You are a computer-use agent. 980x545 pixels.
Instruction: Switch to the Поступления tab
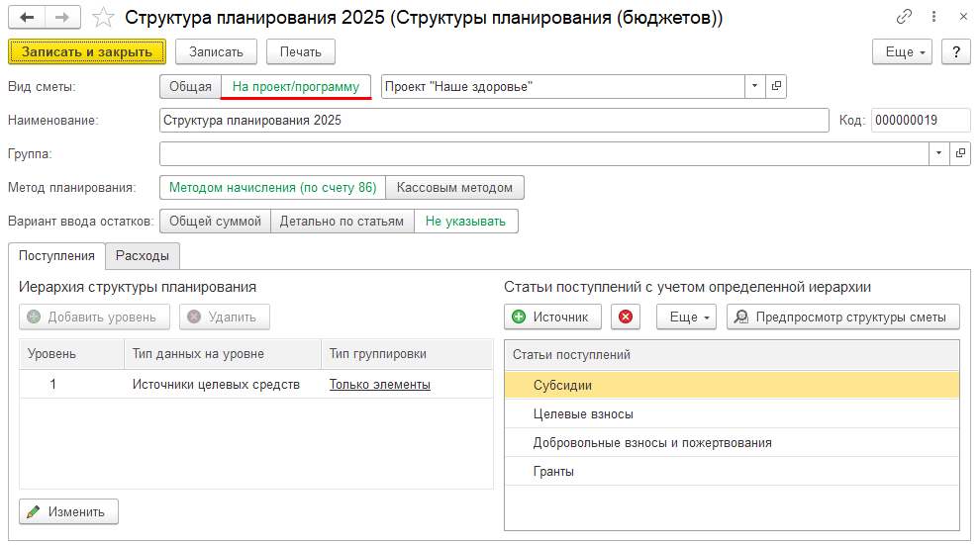(56, 256)
